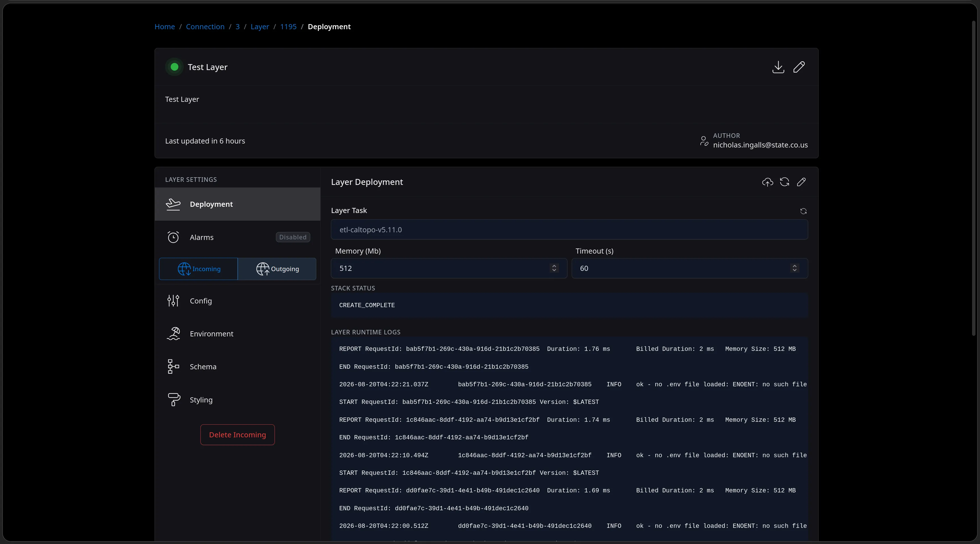Refresh the Layer Task version list icon
This screenshot has width=980, height=544.
click(x=803, y=211)
